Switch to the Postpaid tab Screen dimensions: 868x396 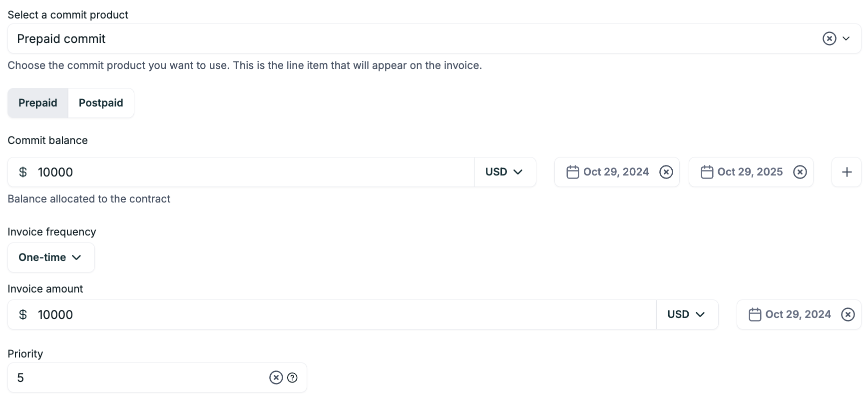(101, 103)
